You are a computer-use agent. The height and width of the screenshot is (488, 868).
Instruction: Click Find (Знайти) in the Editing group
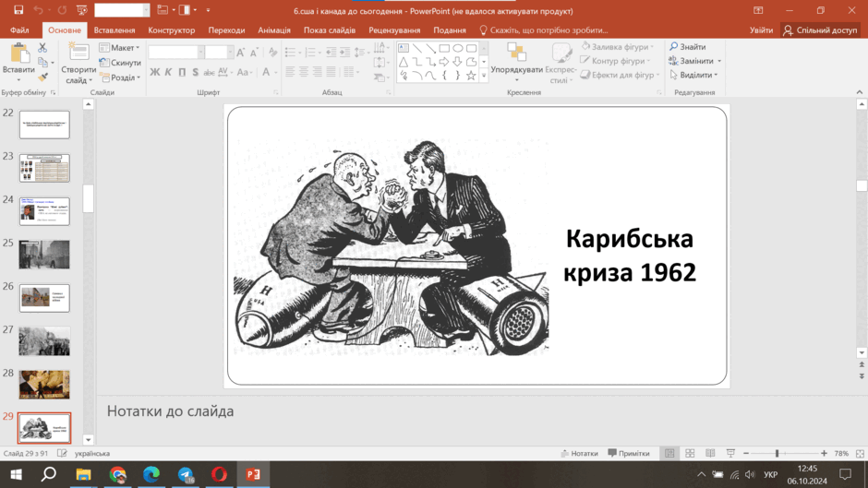click(x=687, y=46)
